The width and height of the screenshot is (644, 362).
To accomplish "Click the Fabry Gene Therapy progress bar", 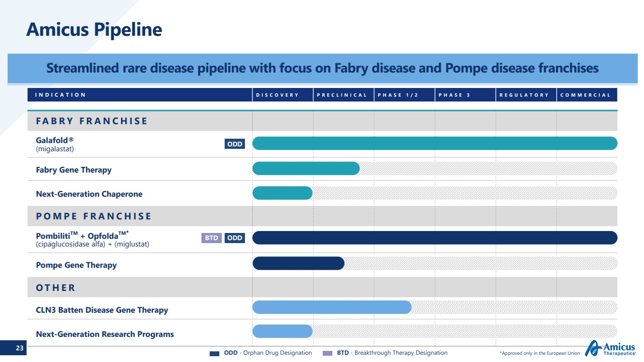I will [x=306, y=168].
